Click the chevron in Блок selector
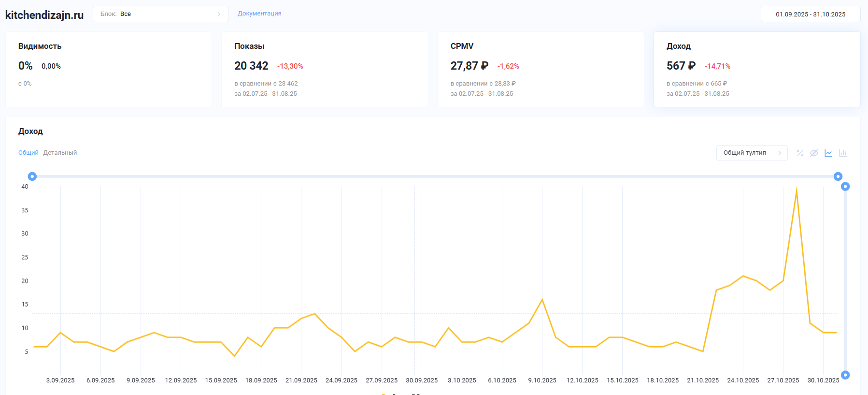868x395 pixels. coord(219,14)
